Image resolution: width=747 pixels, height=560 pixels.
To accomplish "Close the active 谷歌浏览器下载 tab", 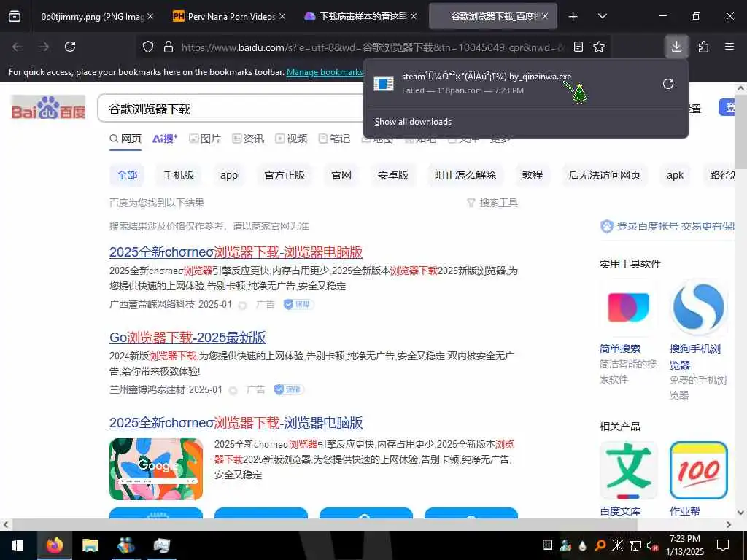I will pyautogui.click(x=544, y=16).
